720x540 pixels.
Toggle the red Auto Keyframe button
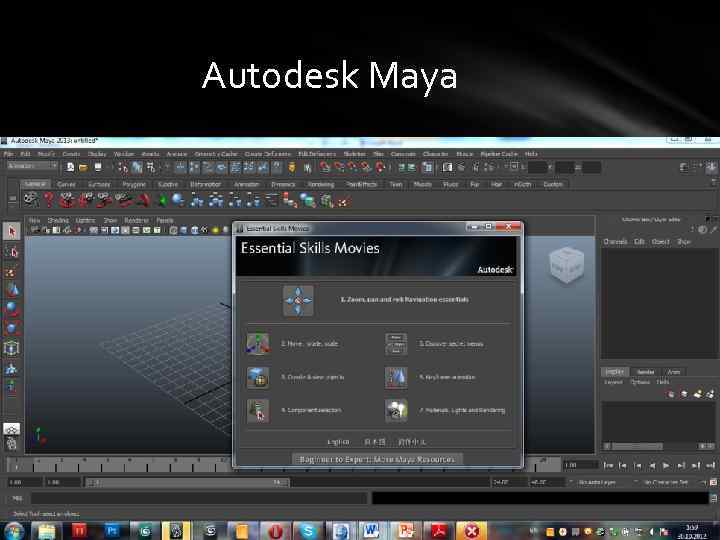point(714,482)
